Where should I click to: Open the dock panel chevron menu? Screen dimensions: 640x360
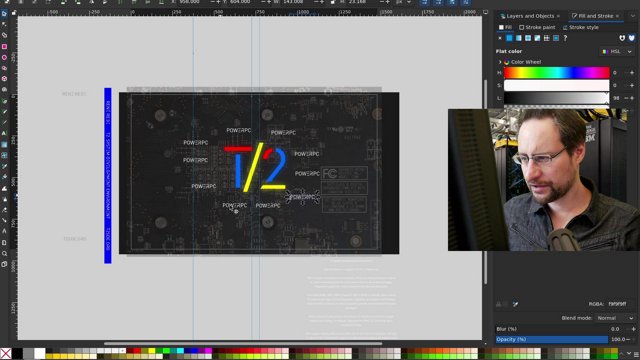633,16
